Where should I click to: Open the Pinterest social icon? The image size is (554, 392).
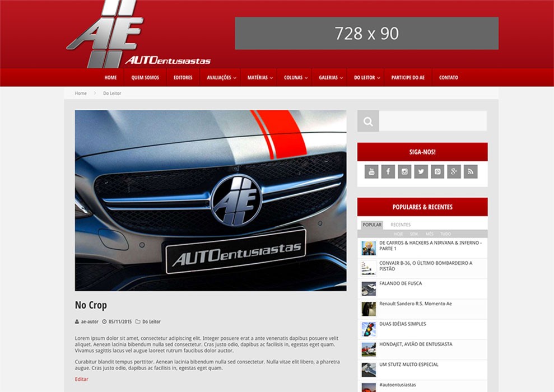pyautogui.click(x=437, y=171)
